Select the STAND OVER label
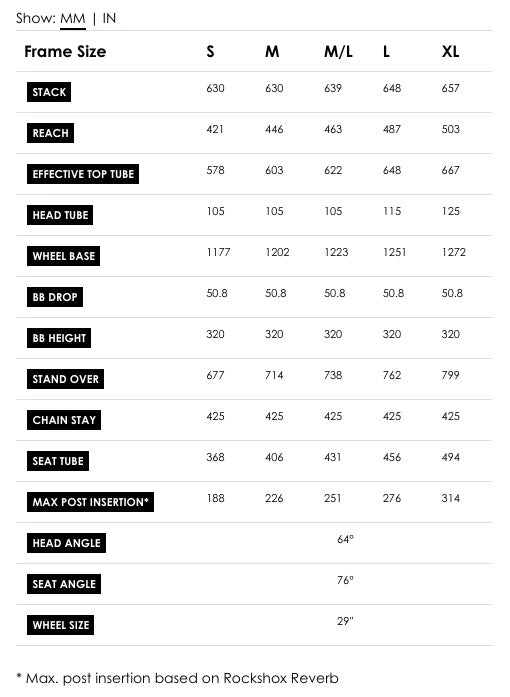This screenshot has width=510, height=697. pos(65,379)
